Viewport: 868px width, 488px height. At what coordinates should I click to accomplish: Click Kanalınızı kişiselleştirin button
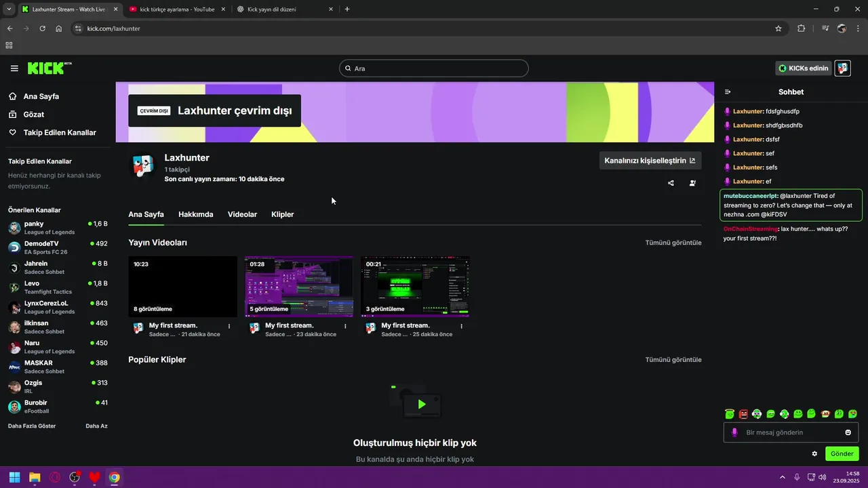(650, 161)
